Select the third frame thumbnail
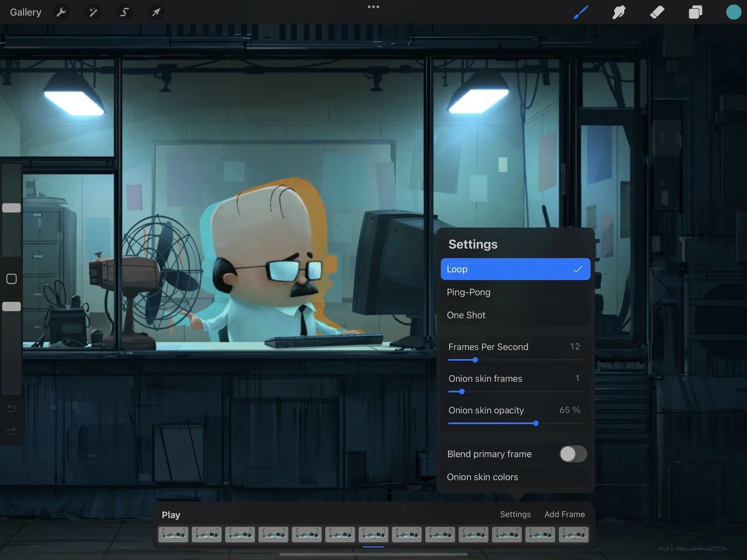This screenshot has width=747, height=560. tap(240, 534)
